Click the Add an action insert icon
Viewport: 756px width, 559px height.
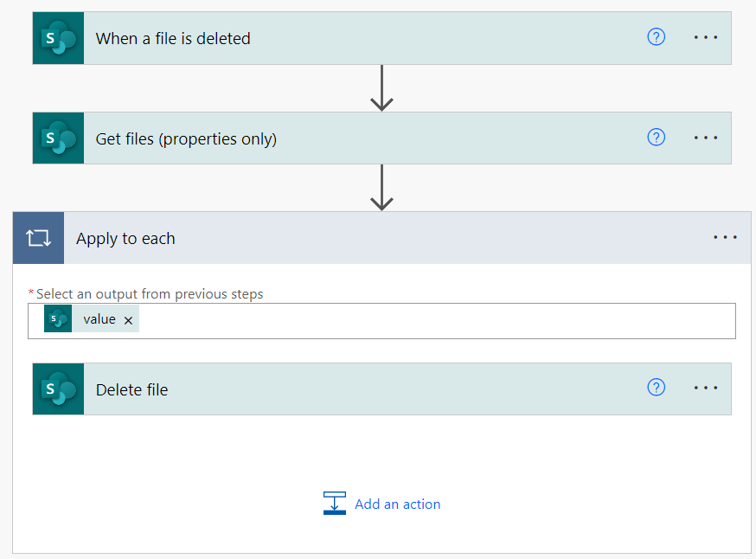pyautogui.click(x=335, y=503)
